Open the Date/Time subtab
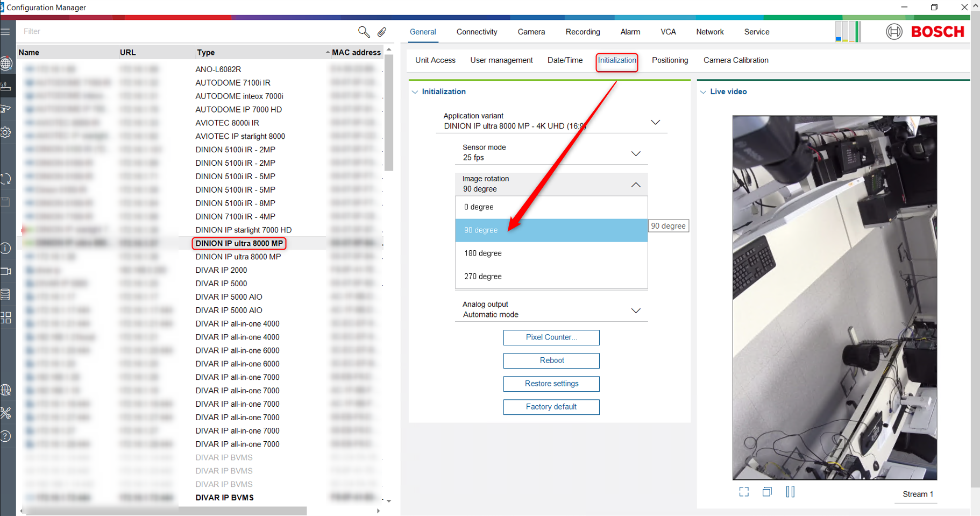 (565, 60)
